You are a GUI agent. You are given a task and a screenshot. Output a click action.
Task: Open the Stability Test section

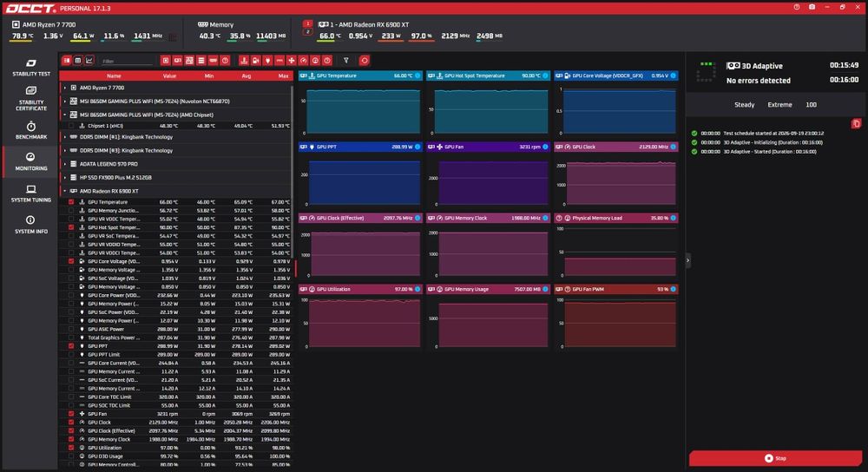(31, 67)
